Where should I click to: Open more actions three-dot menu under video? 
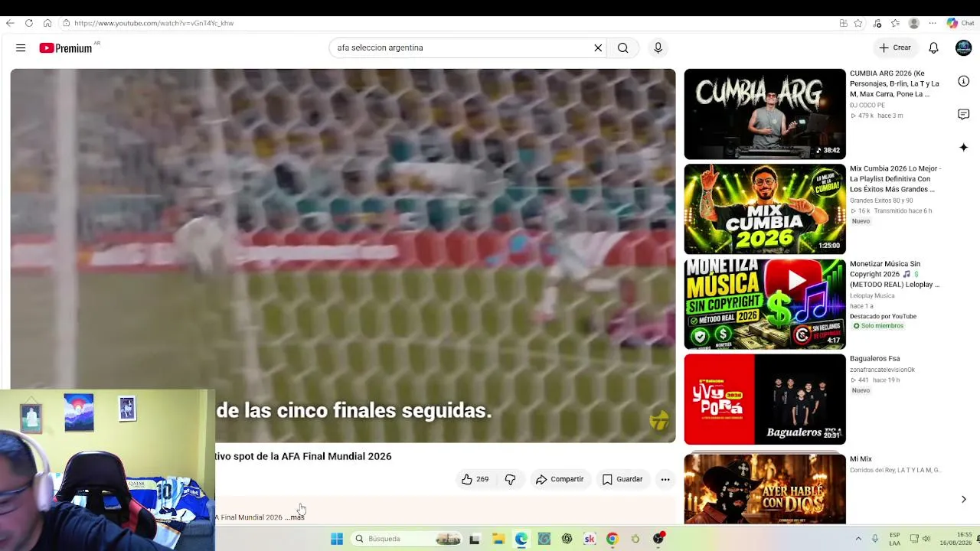click(665, 479)
